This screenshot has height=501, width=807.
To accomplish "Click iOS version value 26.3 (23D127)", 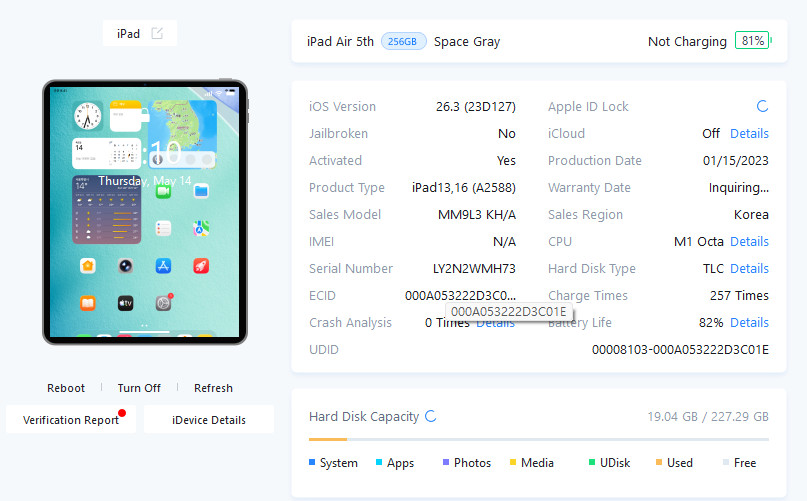I will (x=476, y=107).
